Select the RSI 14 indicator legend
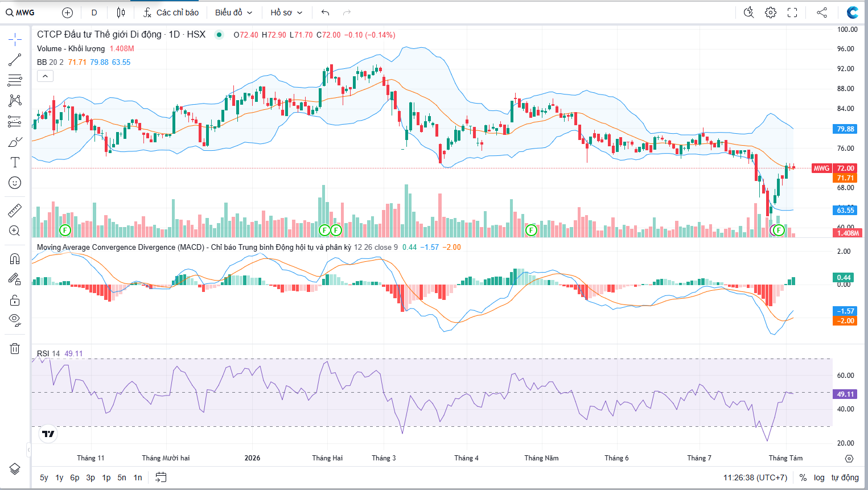This screenshot has width=868, height=490. click(48, 353)
